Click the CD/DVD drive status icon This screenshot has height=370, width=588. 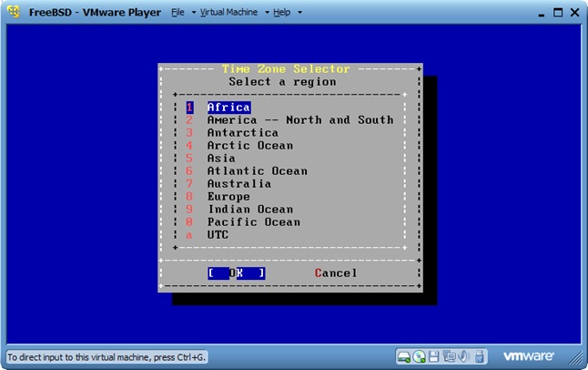pyautogui.click(x=420, y=355)
